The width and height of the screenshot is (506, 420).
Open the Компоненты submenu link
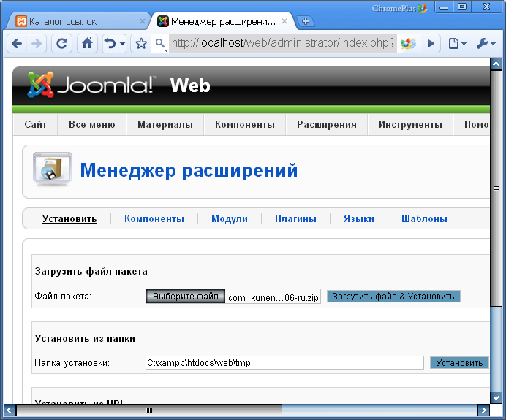click(154, 218)
